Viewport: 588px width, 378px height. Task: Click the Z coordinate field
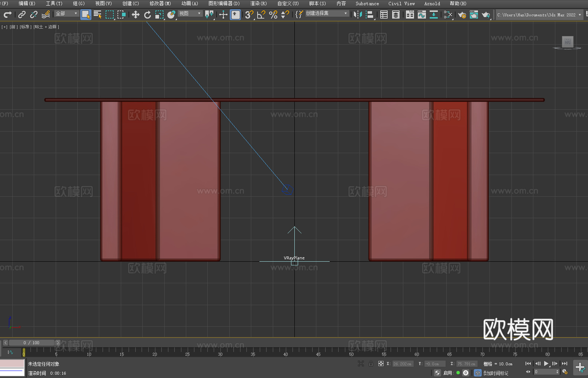pyautogui.click(x=467, y=364)
